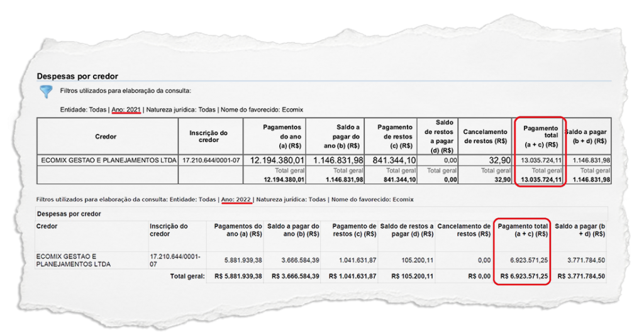Click 'Saldo de restos a pagar (d)' 2021 header
Image resolution: width=644 pixels, height=335 pixels.
pyautogui.click(x=438, y=136)
